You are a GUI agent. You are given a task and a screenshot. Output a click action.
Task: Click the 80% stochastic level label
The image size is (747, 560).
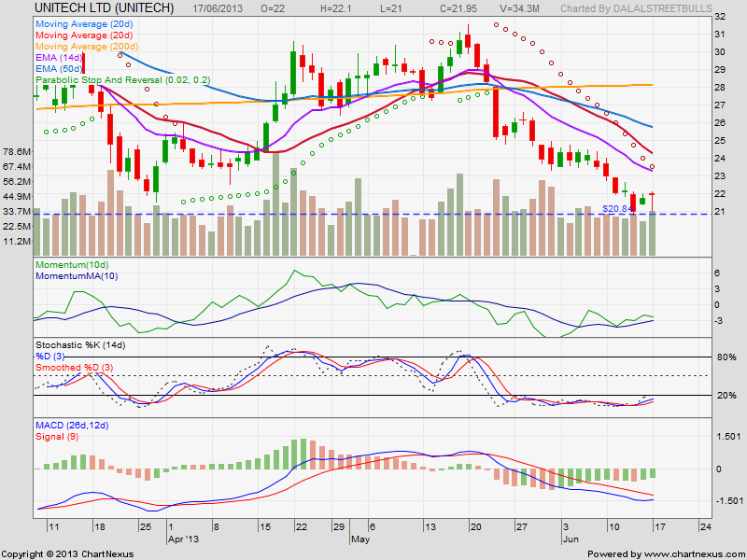[x=726, y=357]
